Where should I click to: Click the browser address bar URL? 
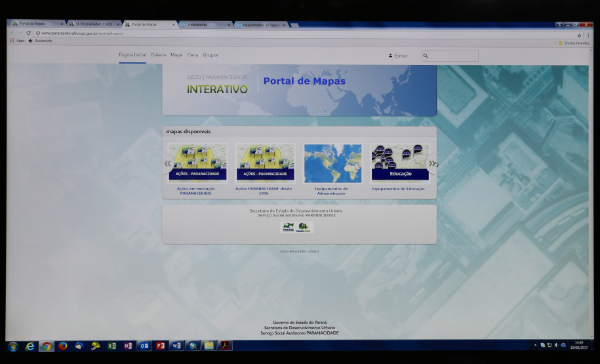82,33
